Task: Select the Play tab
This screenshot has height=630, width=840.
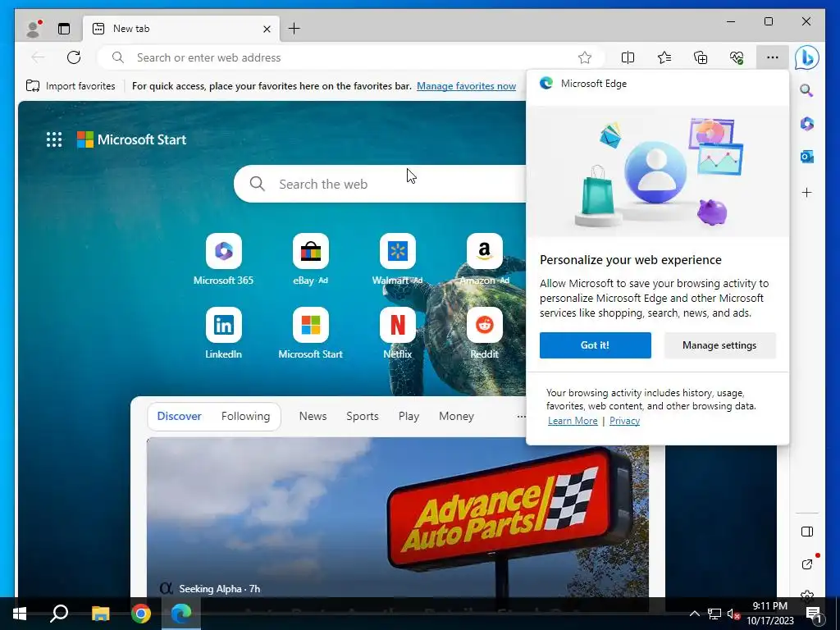Action: [409, 416]
